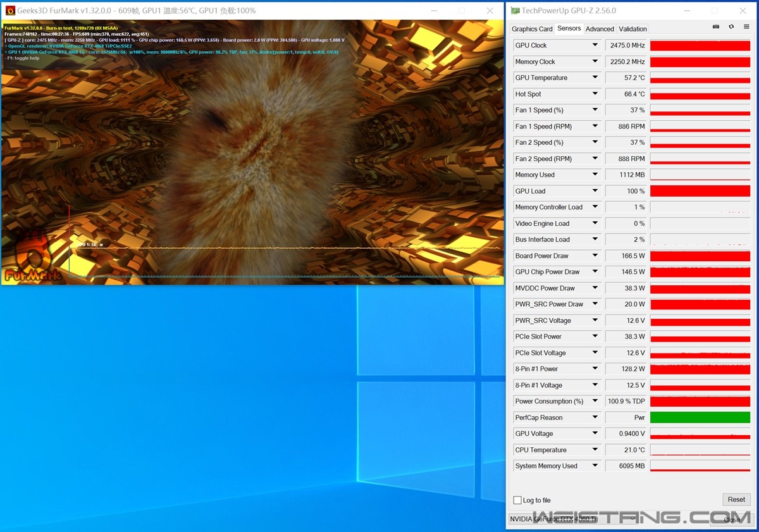The height and width of the screenshot is (532, 759).
Task: Open the Memory Used sensor dropdown
Action: (595, 175)
